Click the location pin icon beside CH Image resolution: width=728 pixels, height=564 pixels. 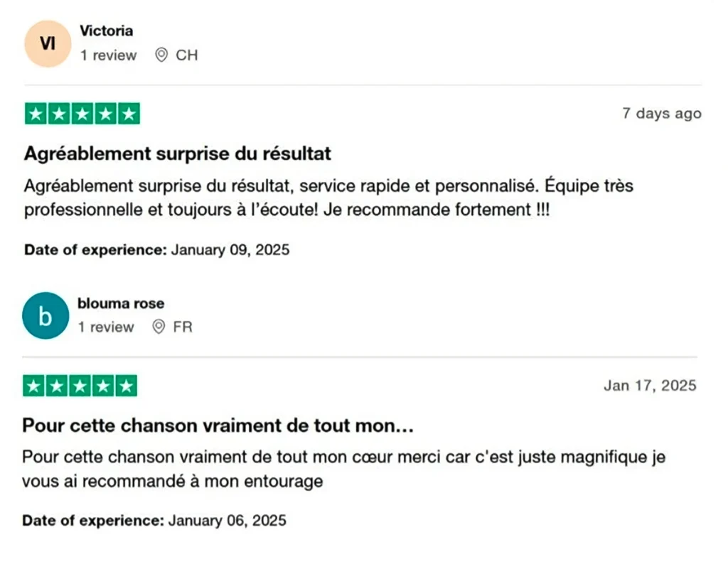click(161, 55)
